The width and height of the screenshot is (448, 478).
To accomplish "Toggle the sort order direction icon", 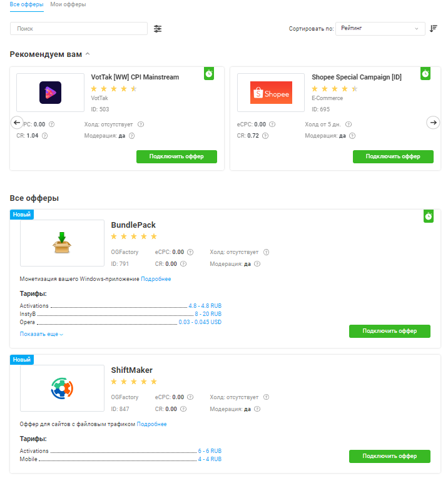I will click(434, 29).
